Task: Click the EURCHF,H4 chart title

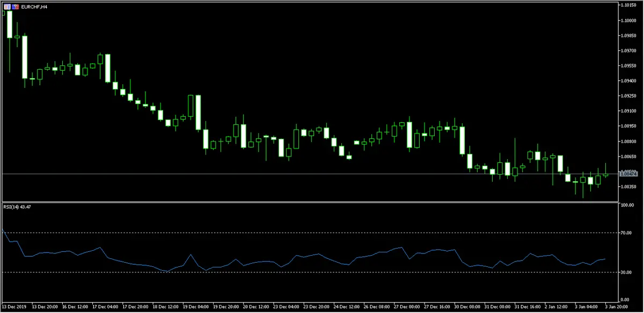Action: (x=34, y=6)
